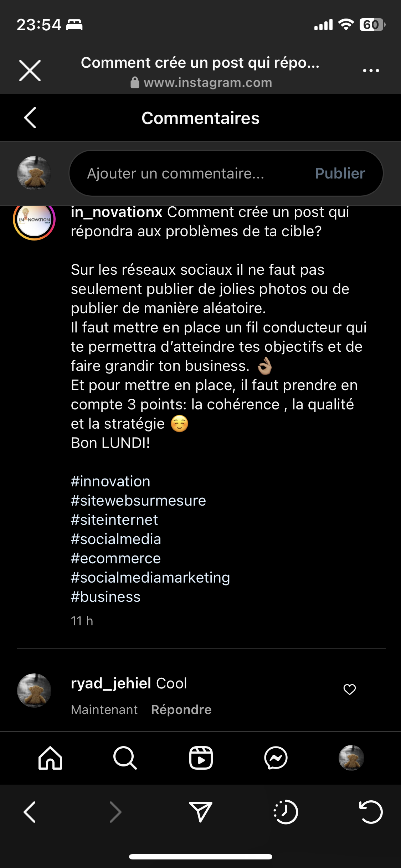Close the in-app browser with X
Viewport: 401px width, 868px height.
point(30,71)
